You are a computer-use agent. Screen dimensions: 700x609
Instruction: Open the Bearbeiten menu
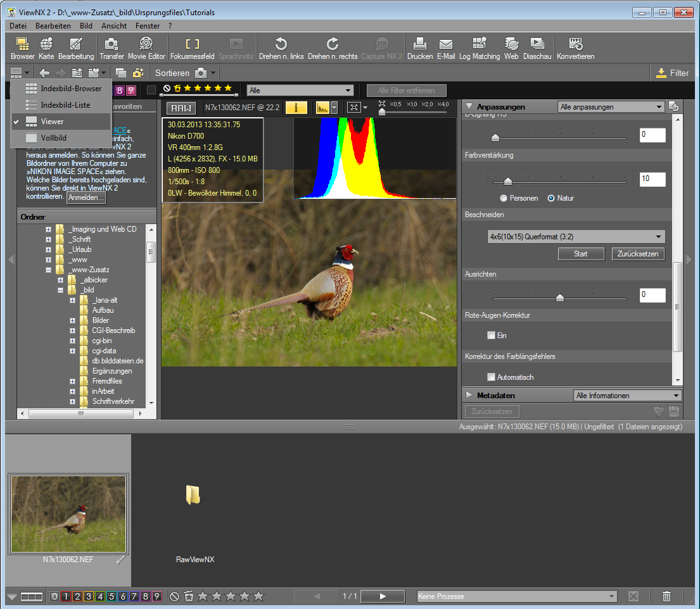click(x=53, y=26)
